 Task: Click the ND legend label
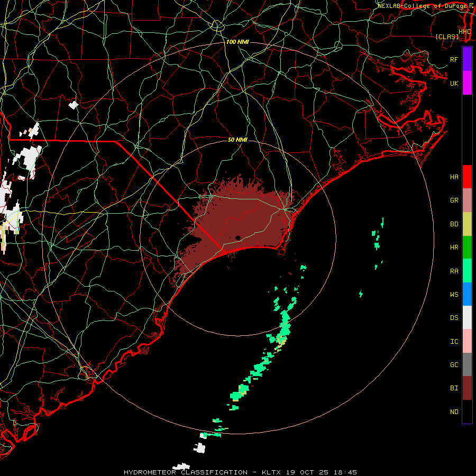[454, 412]
